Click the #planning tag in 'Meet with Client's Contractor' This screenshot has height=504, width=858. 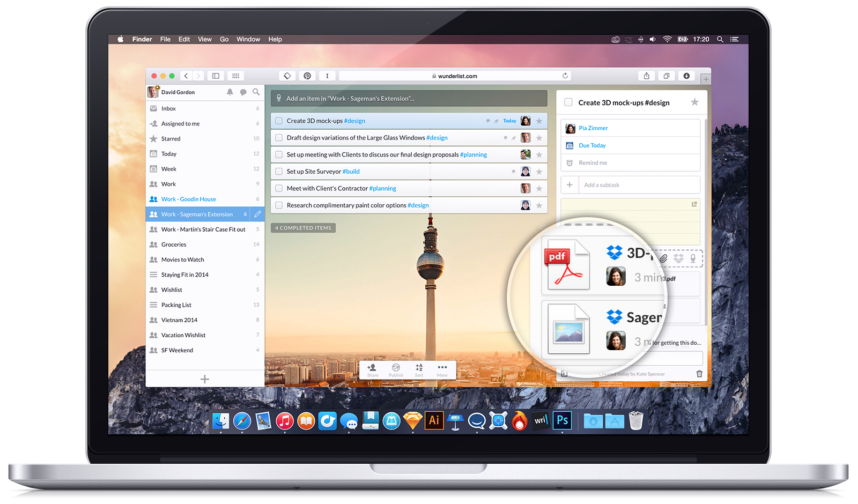383,188
